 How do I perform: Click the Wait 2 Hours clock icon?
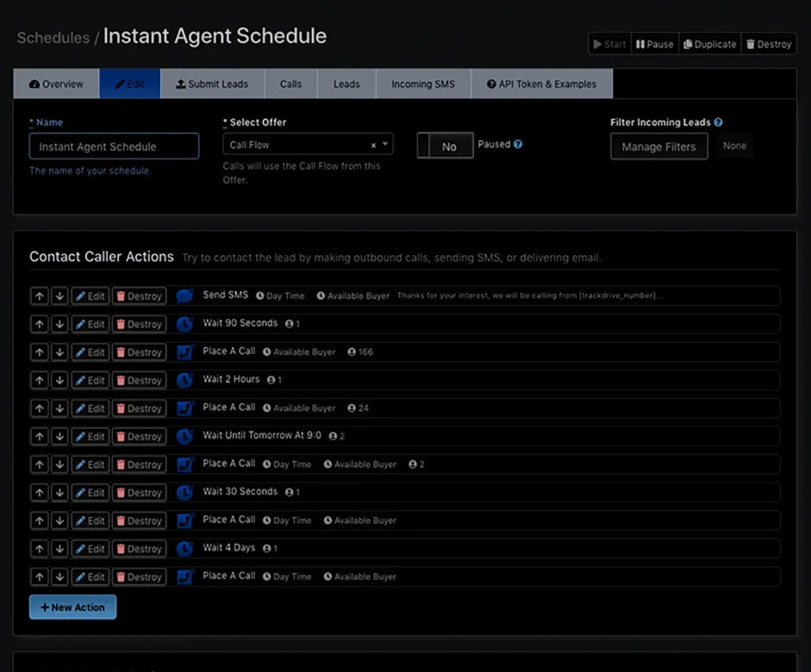tap(184, 380)
